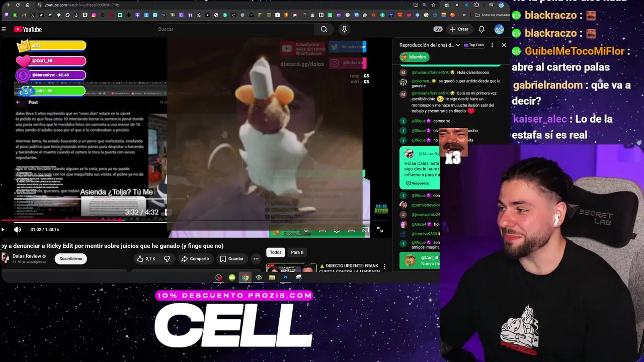Viewport: 644px width, 362px height.
Task: Open Photoshop from the taskbar
Action: click(285, 278)
